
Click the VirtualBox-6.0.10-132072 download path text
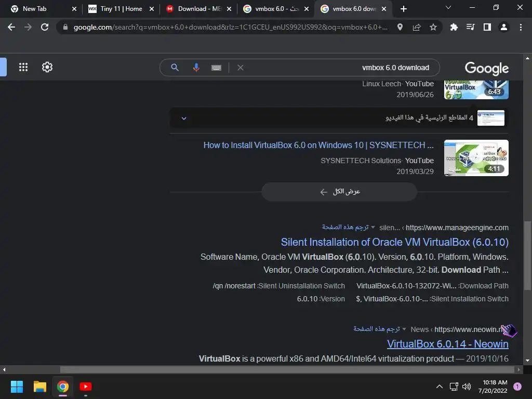tap(406, 286)
